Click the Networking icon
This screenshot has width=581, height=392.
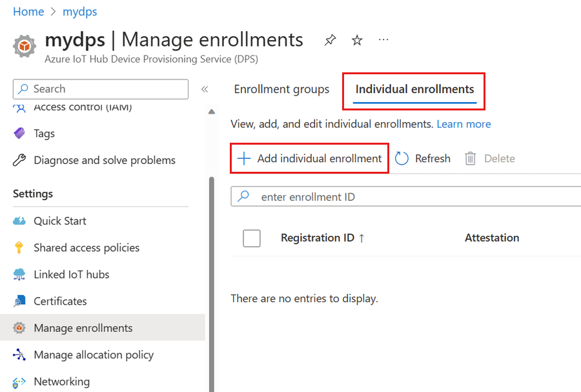pos(19,382)
